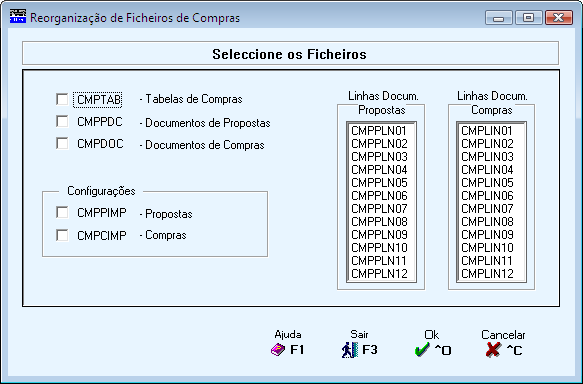Click the Cancelar button label
Viewport: 583px width, 384px height.
[503, 335]
